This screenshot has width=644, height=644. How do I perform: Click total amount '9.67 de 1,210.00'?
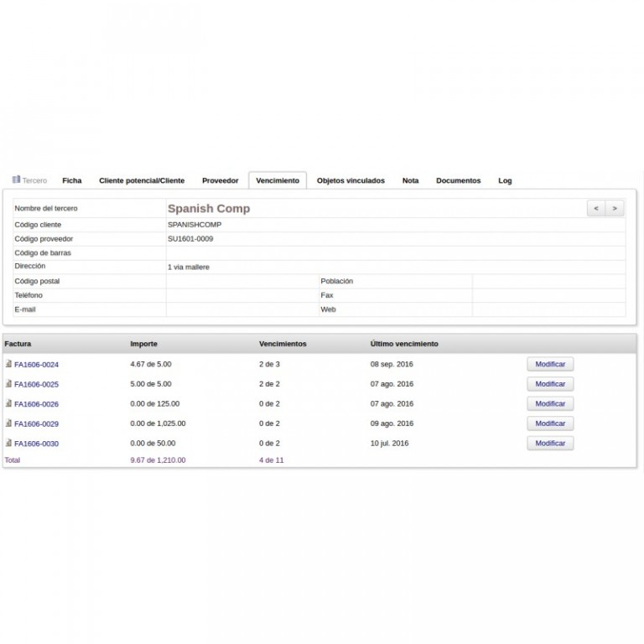pyautogui.click(x=158, y=460)
